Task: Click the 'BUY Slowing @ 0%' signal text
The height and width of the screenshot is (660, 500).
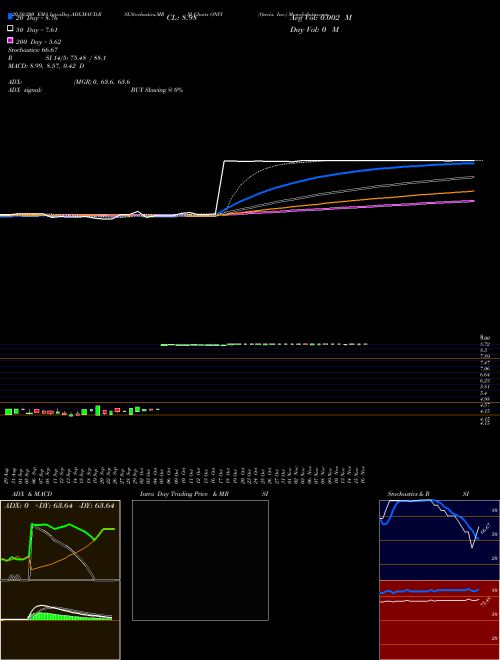Action: (157, 90)
